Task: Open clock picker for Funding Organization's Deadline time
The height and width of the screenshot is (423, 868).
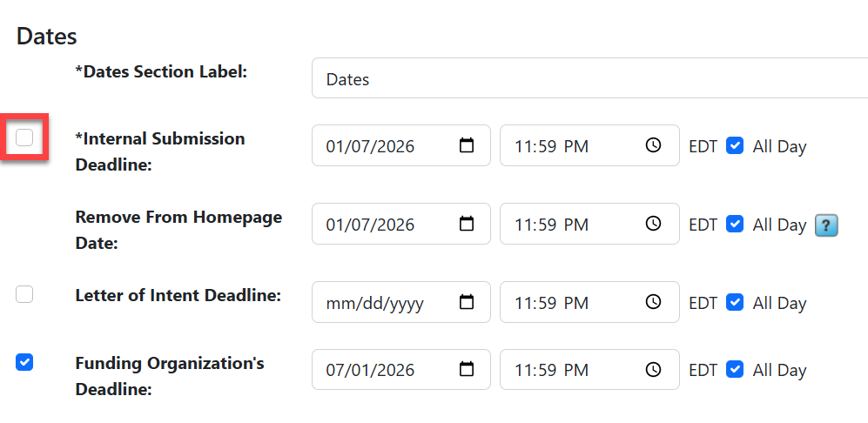Action: [x=653, y=369]
